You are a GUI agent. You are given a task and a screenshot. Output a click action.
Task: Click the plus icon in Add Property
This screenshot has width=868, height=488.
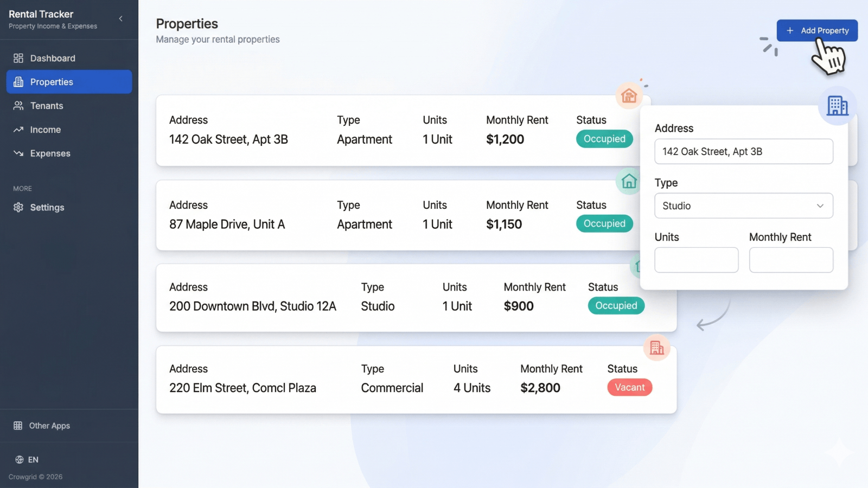tap(790, 30)
